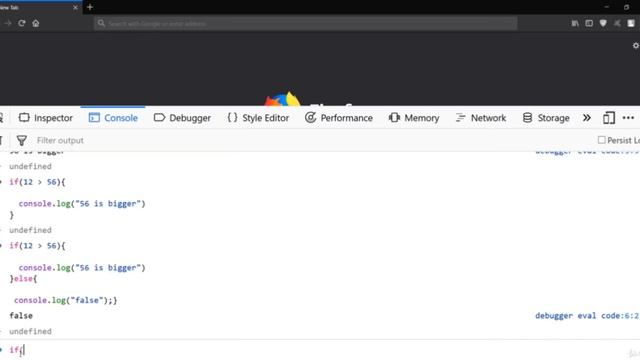Image resolution: width=640 pixels, height=360 pixels.
Task: Switch to the Style Editor tab
Action: [x=258, y=118]
